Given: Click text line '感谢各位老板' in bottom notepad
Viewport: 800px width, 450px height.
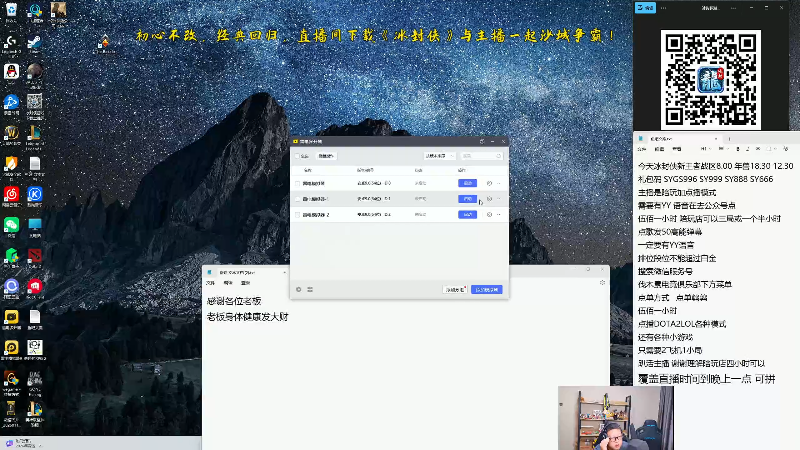Looking at the screenshot, I should [x=234, y=301].
